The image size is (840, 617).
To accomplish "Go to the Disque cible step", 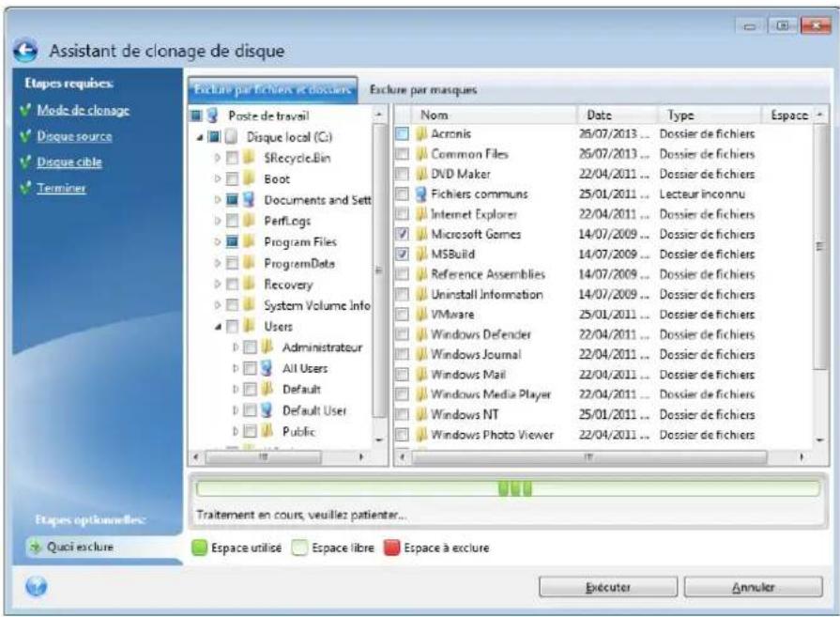I will tap(69, 162).
